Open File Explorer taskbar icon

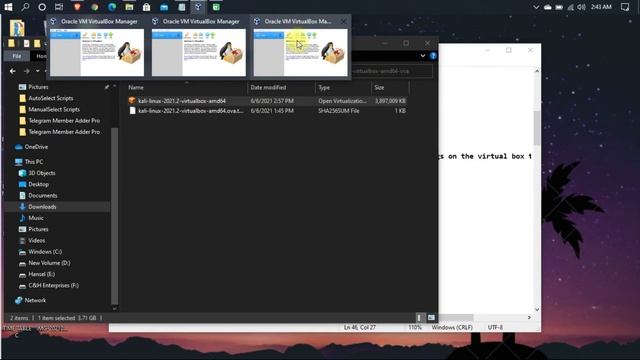coord(129,7)
